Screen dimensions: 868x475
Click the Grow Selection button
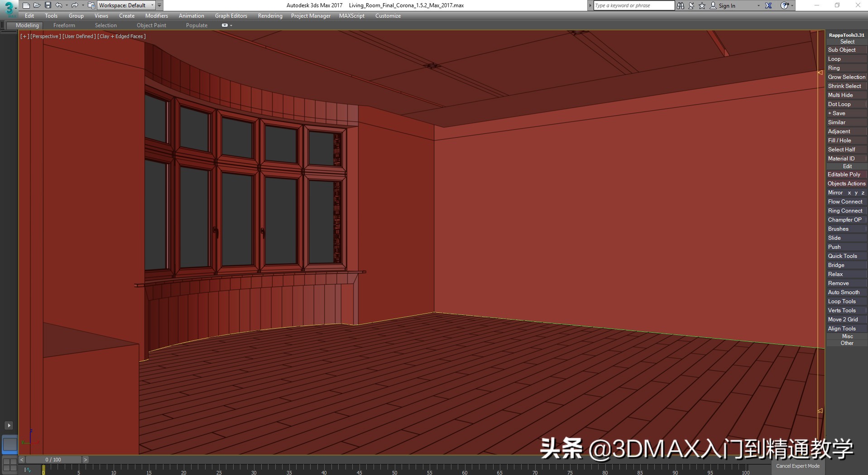(x=847, y=77)
